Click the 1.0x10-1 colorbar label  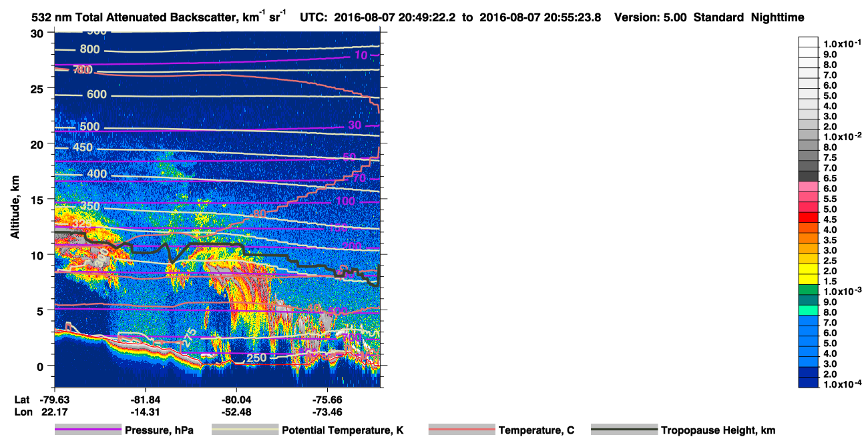(x=841, y=43)
